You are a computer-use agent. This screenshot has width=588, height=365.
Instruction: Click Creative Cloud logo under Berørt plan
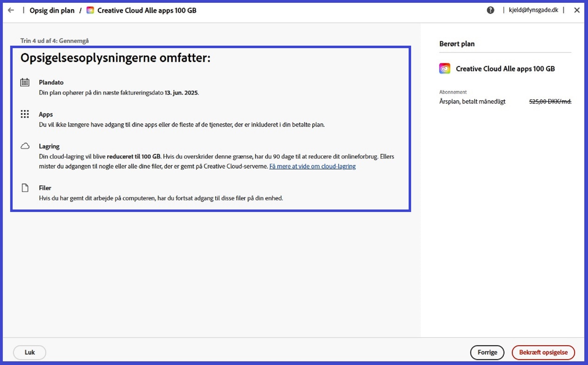445,68
